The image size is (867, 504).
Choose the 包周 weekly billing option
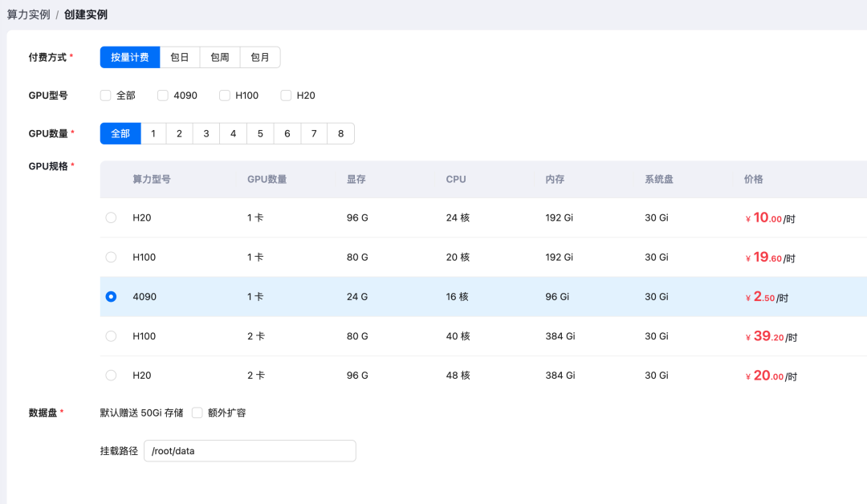(x=220, y=58)
